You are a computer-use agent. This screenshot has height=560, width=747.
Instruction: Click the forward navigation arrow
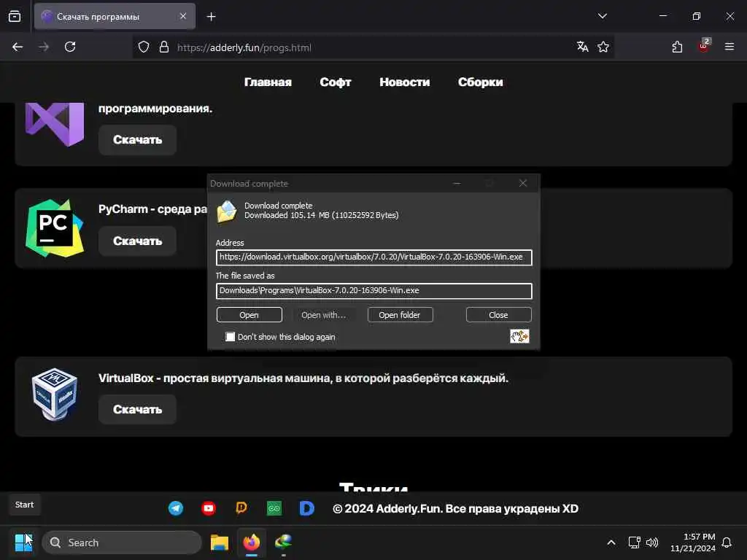coord(44,47)
